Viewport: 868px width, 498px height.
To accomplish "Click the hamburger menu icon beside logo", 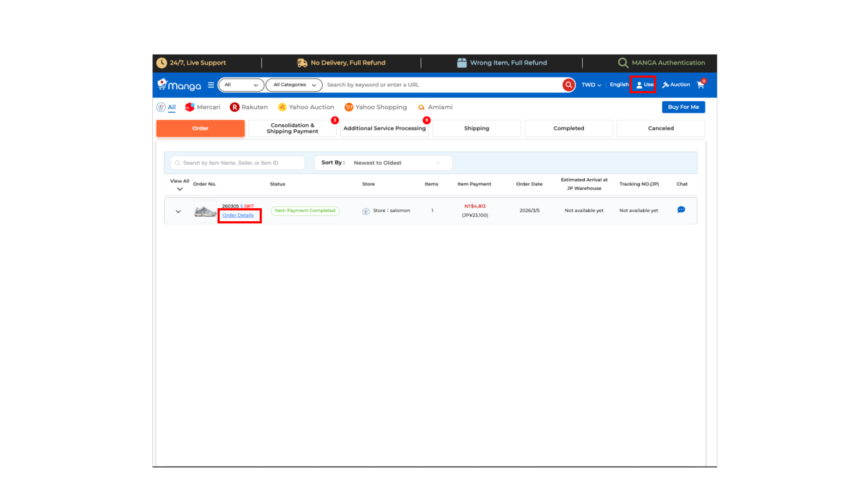I will tap(211, 85).
